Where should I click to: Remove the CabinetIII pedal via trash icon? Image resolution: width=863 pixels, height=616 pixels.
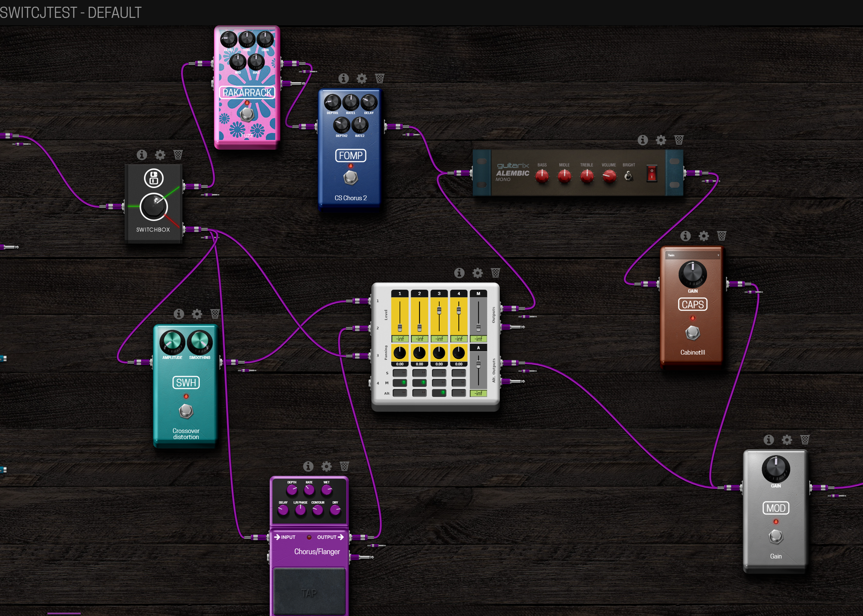tap(722, 236)
